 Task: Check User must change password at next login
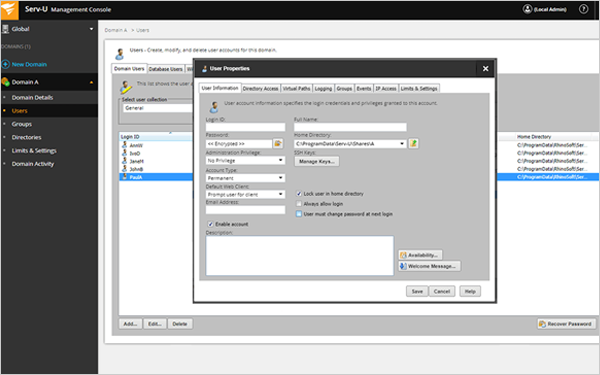pos(299,214)
